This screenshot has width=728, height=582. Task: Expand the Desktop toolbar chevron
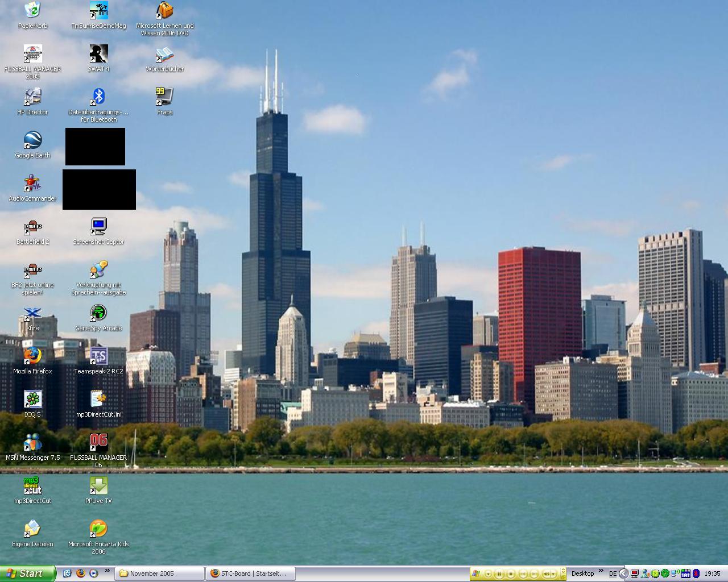coord(601,571)
